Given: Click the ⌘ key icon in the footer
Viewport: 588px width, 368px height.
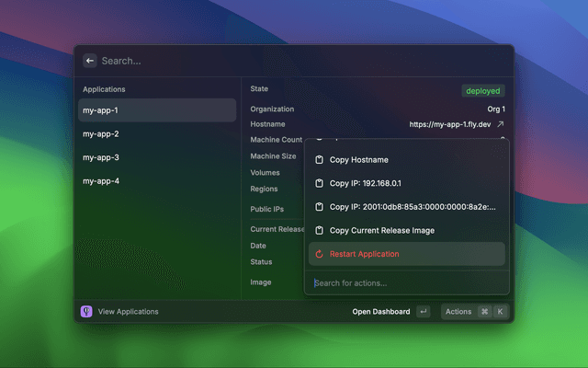Looking at the screenshot, I should (x=484, y=312).
